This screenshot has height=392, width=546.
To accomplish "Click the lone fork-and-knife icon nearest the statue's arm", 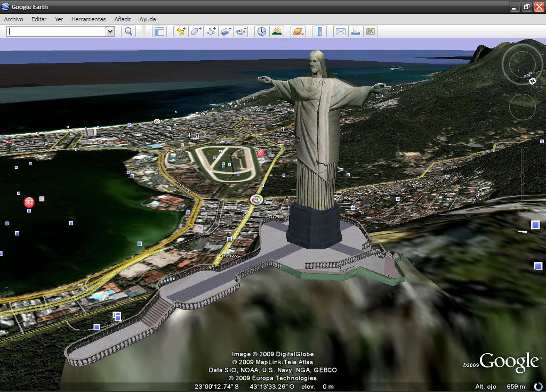I will pos(283,129).
